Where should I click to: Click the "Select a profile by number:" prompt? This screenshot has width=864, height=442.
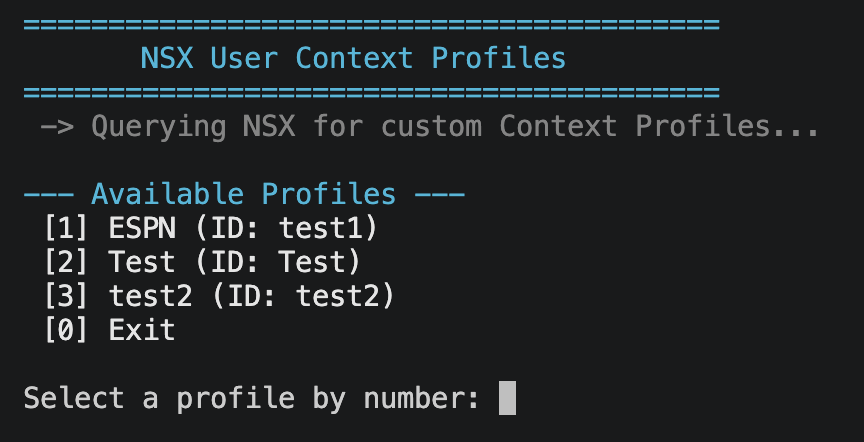pyautogui.click(x=252, y=398)
